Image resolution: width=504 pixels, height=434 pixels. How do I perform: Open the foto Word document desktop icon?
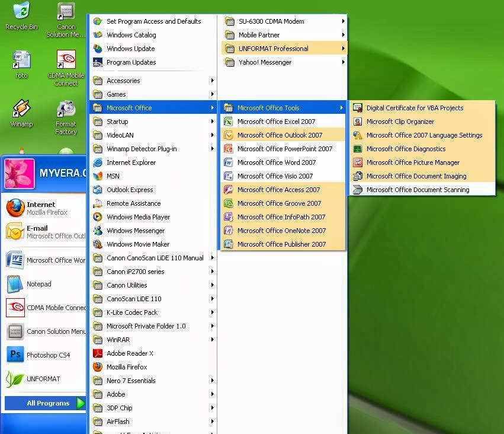click(21, 59)
